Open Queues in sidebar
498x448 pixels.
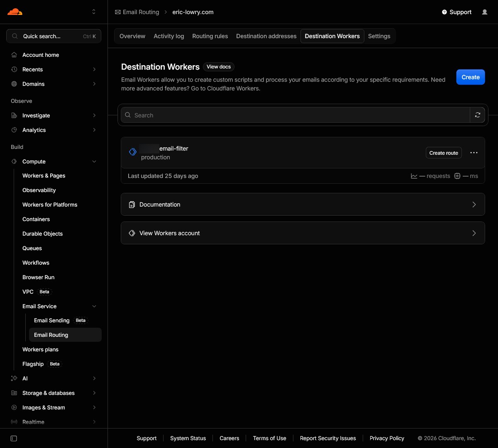pyautogui.click(x=32, y=248)
